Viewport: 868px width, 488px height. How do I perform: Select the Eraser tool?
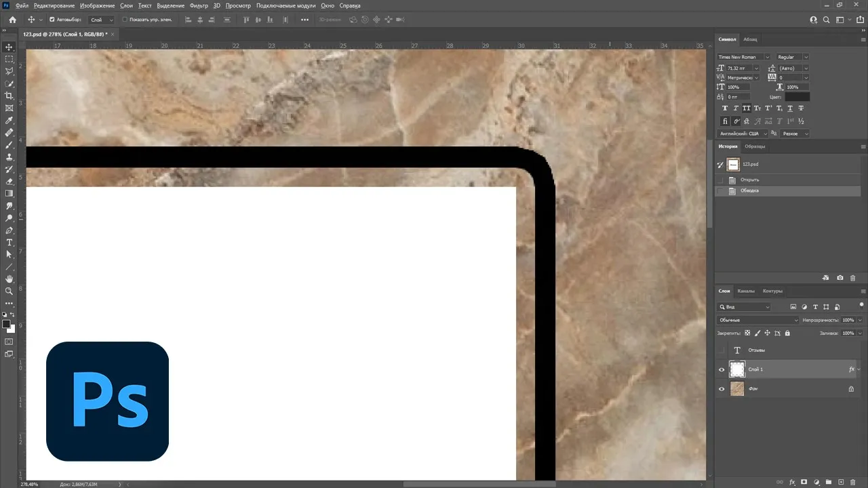pos(9,181)
